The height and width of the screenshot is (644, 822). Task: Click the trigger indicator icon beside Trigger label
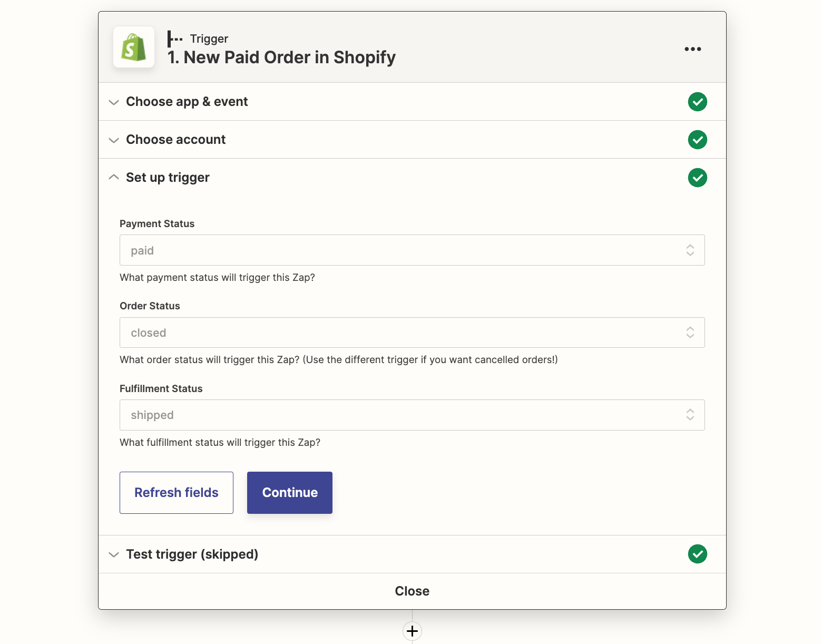click(174, 38)
